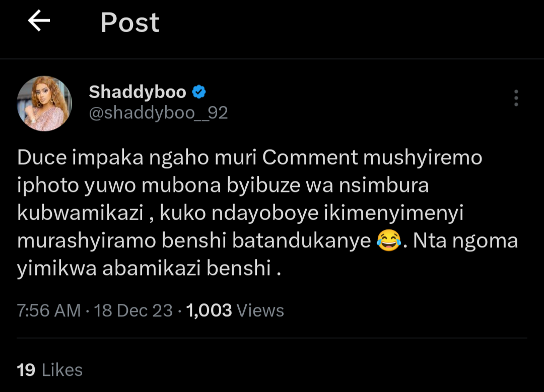544x392 pixels.
Task: Click the Post header title
Action: point(130,23)
